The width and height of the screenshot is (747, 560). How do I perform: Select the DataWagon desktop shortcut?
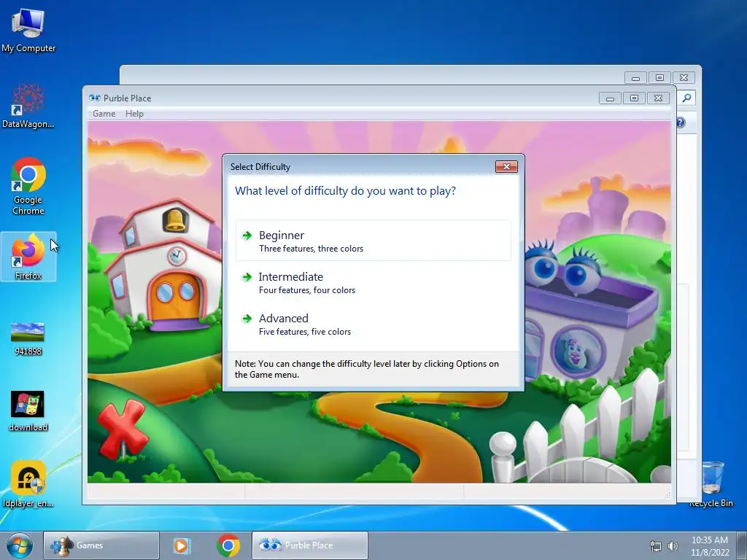28,106
